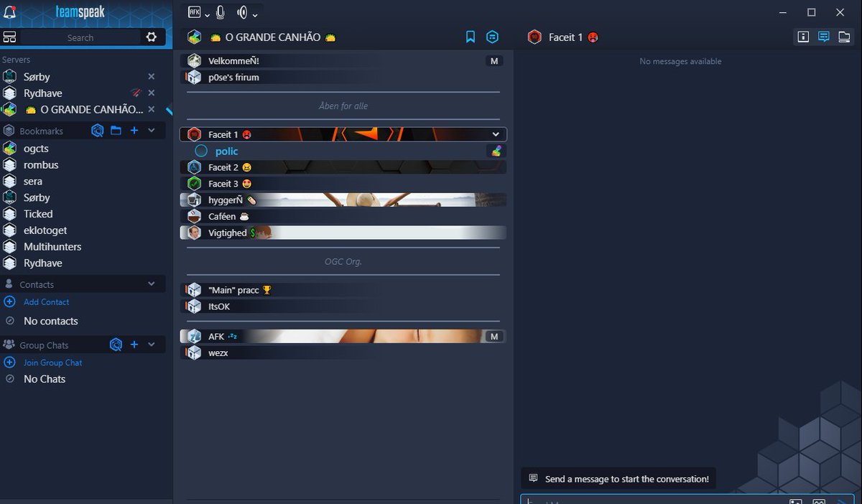Open the settings gear
Screen dimensions: 862x504
[x=152, y=37]
